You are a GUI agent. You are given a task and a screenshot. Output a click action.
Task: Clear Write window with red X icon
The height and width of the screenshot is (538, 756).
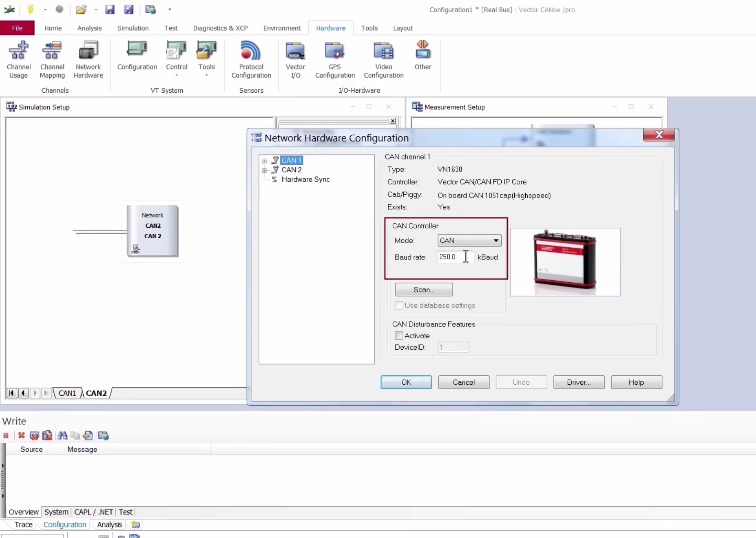click(22, 436)
